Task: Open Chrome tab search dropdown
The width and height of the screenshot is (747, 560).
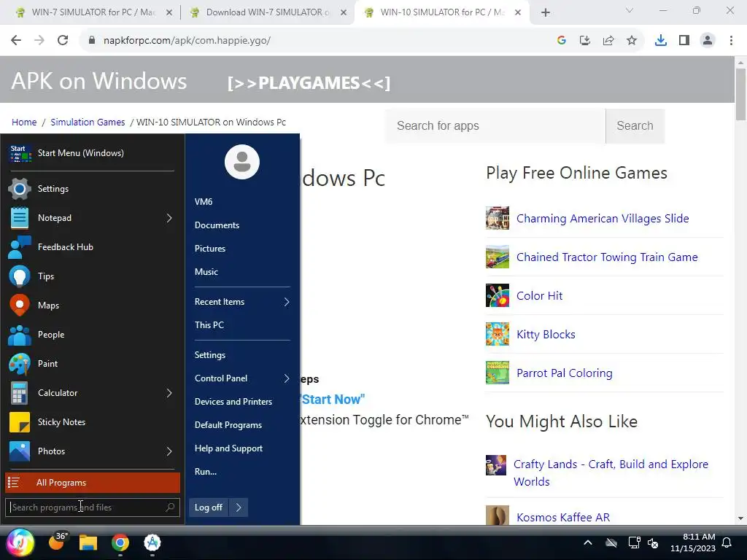Action: coord(630,10)
